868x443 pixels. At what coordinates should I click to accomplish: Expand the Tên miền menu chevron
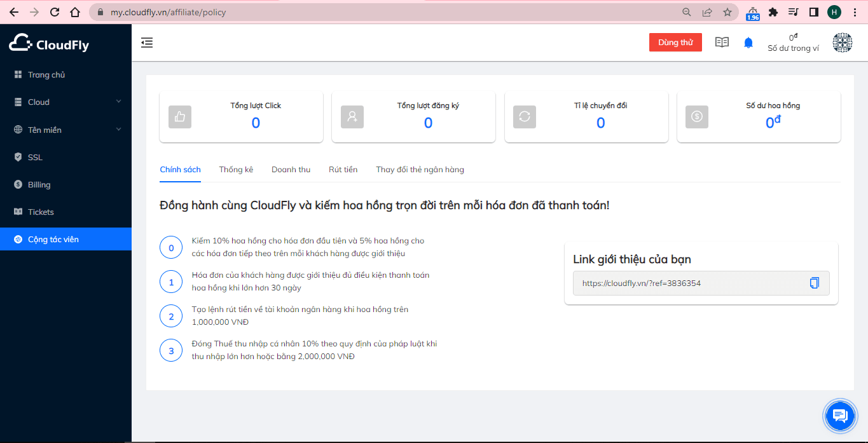118,130
